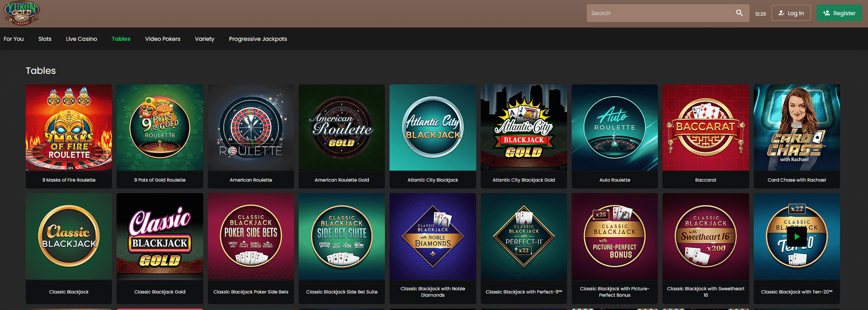Click the 'Baccarat' caption text

pyautogui.click(x=706, y=180)
